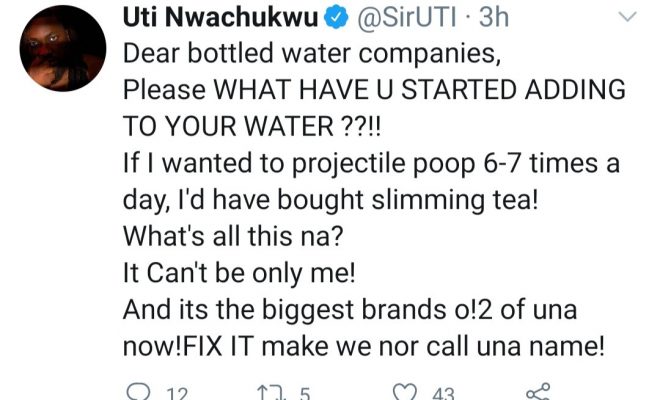The image size is (660, 400).
Task: Open the share icon for this tweet
Action: [x=539, y=390]
